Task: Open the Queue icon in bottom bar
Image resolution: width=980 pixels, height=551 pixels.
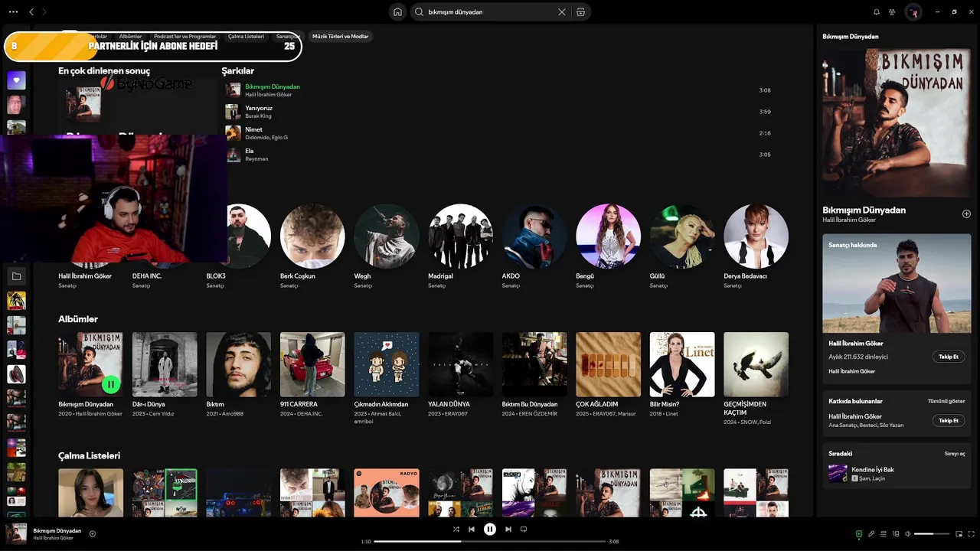Action: (884, 534)
